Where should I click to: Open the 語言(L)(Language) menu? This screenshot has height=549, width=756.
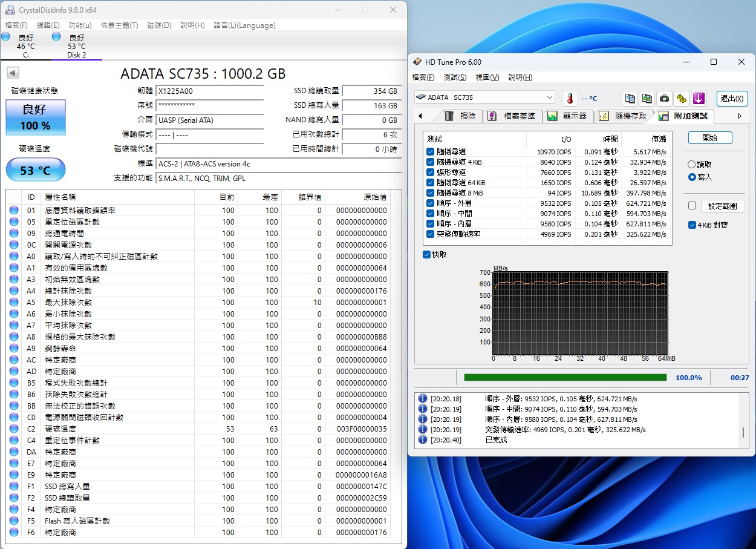244,25
